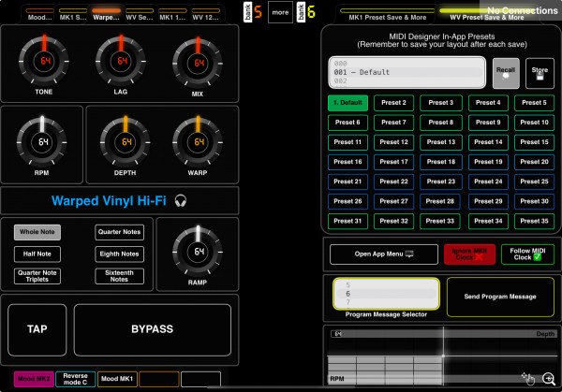Switch to MK1 Preset Save & More tab
This screenshot has height=392, width=562.
pos(388,15)
